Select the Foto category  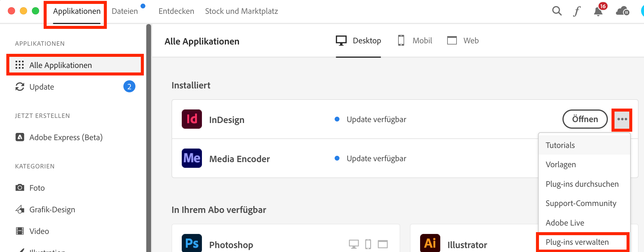pyautogui.click(x=37, y=188)
